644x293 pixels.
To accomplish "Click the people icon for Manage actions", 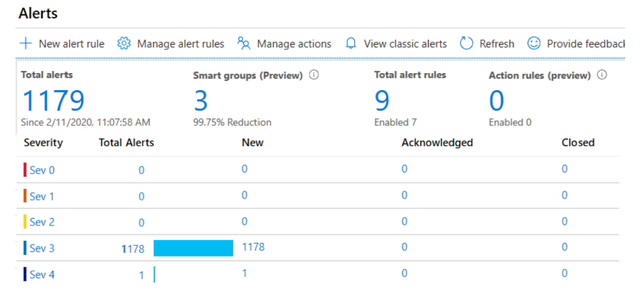I will point(244,44).
